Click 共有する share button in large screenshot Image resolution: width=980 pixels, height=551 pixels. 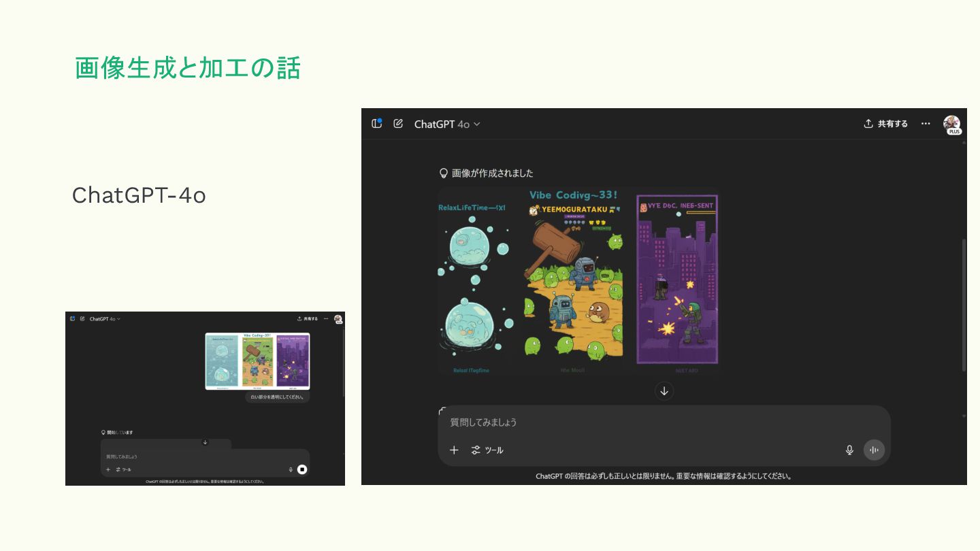pyautogui.click(x=885, y=124)
